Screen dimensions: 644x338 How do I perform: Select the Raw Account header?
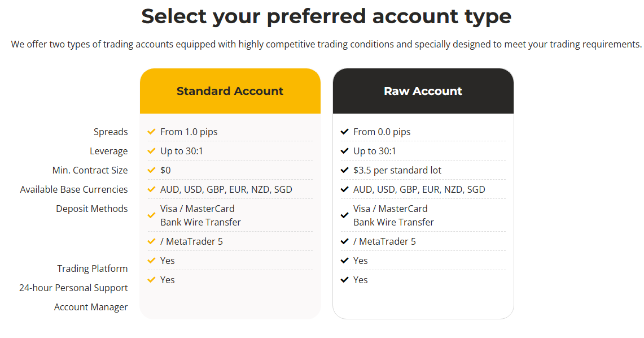click(423, 91)
